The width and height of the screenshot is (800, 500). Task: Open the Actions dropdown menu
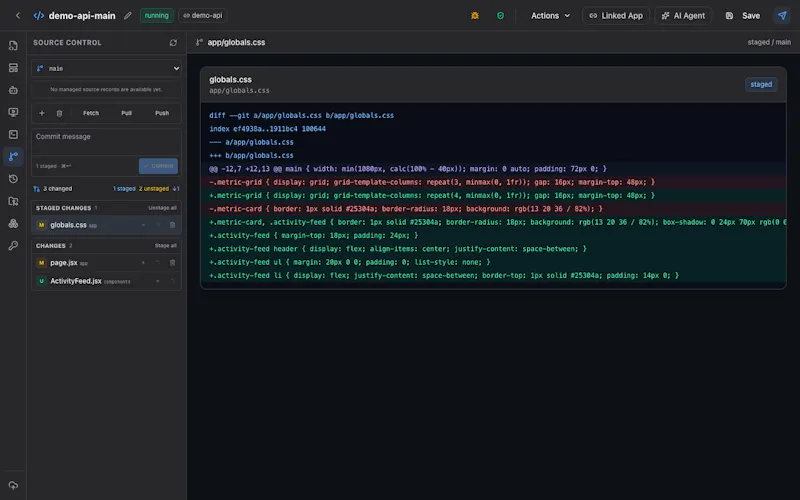coord(550,15)
